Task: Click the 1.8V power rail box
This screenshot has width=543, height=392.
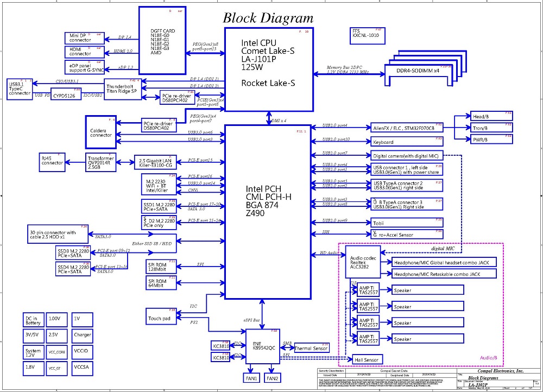Action: (33, 369)
